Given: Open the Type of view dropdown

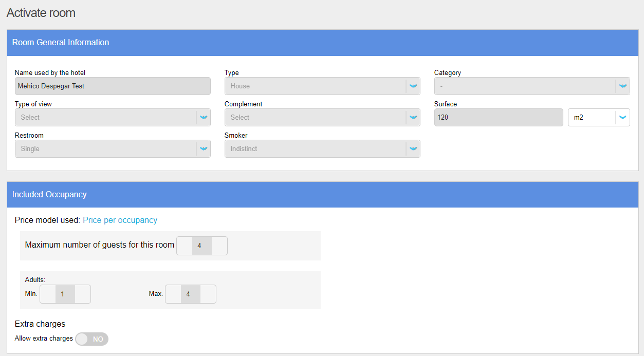Looking at the screenshot, I should coord(106,118).
